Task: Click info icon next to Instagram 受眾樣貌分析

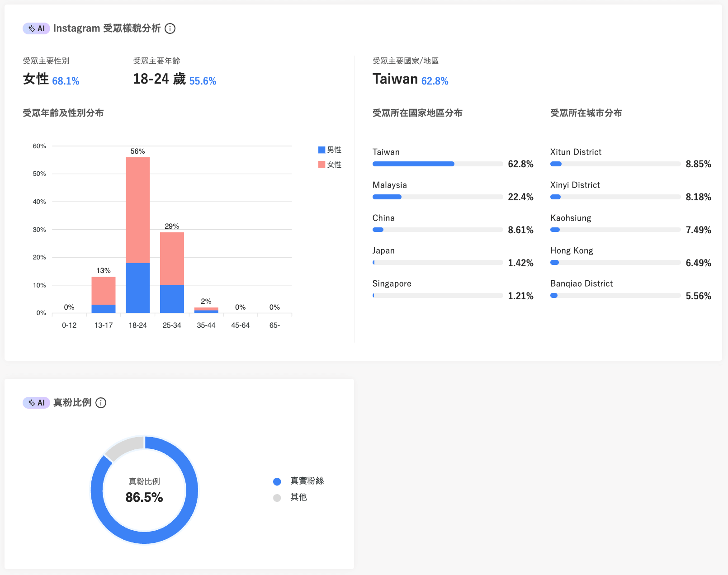Action: (x=170, y=28)
